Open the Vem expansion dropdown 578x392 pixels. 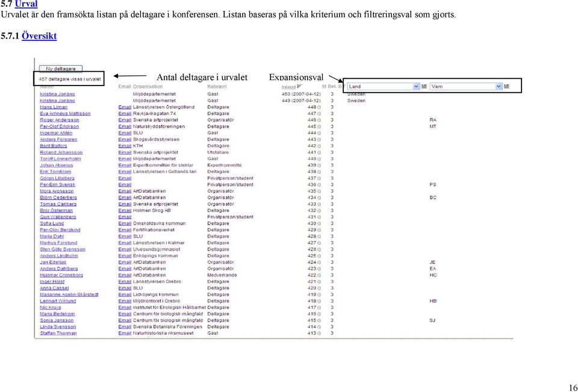point(466,86)
